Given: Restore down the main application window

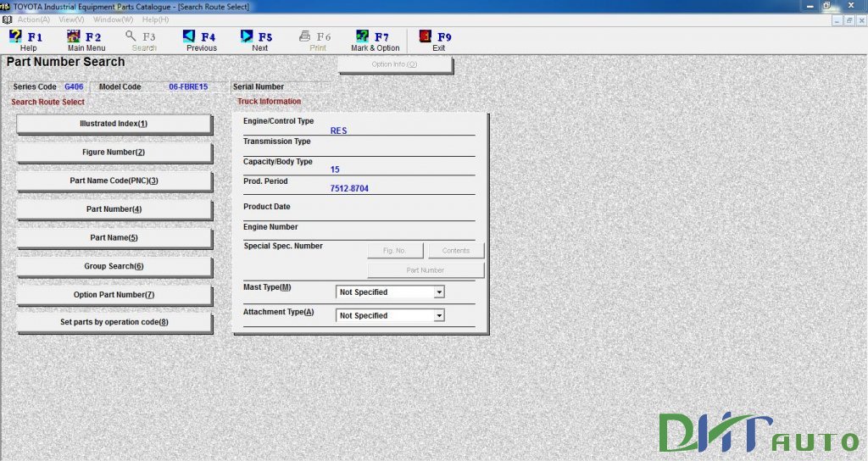Looking at the screenshot, I should [x=826, y=6].
